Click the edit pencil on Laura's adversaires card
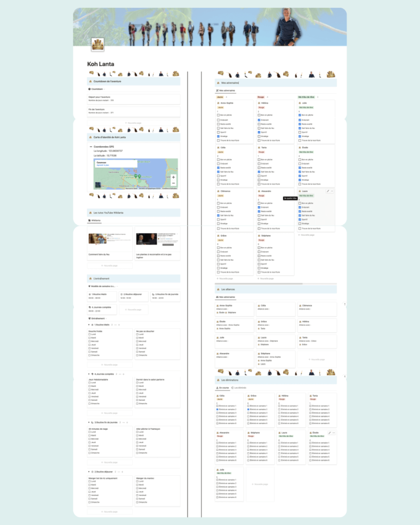Viewport: 420px width, 525px height. pyautogui.click(x=328, y=191)
